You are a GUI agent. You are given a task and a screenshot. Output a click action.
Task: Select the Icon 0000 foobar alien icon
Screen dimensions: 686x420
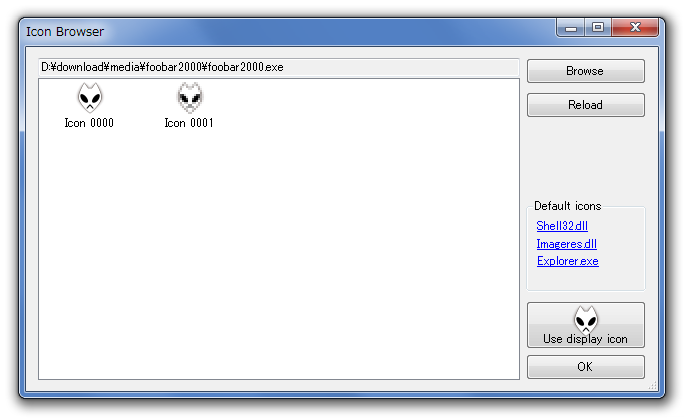tap(90, 97)
